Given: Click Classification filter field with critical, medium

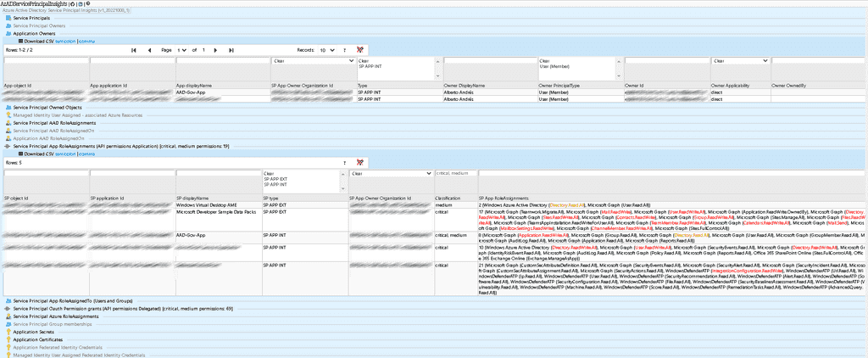Looking at the screenshot, I should pyautogui.click(x=455, y=173).
